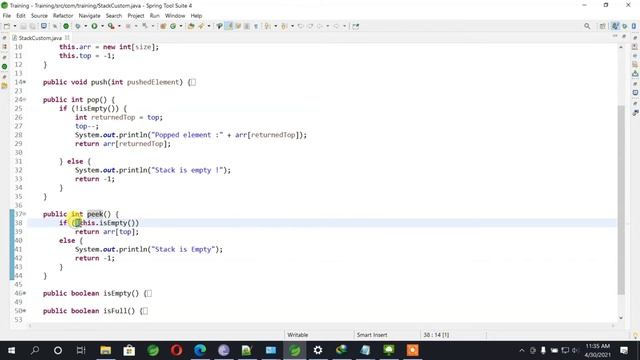Click the Run Last Tool (external tools) icon

click(111, 26)
